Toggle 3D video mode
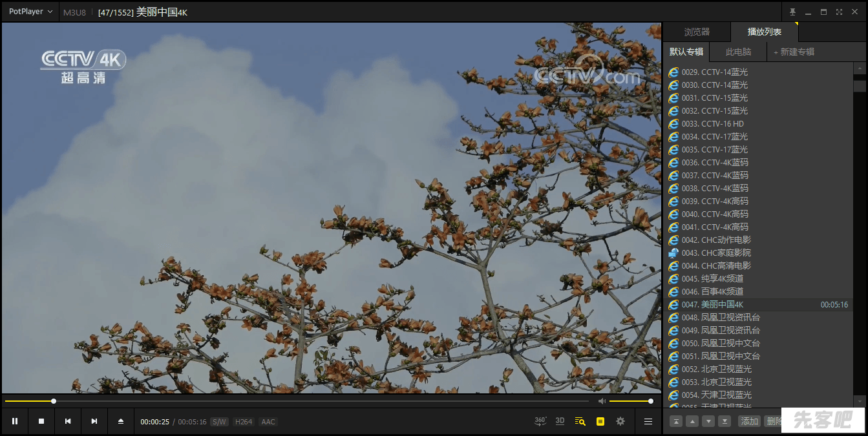Viewport: 868px width, 436px height. (560, 421)
